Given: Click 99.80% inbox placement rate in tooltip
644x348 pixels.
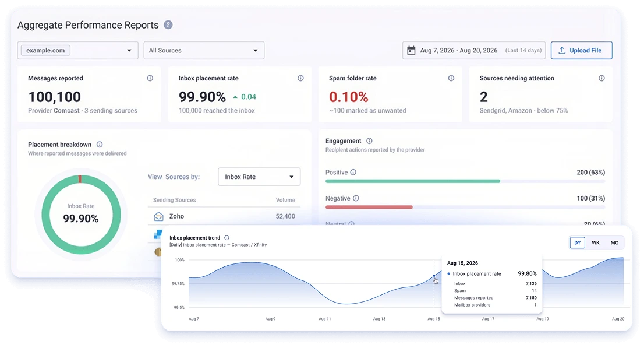Looking at the screenshot, I should (x=528, y=273).
